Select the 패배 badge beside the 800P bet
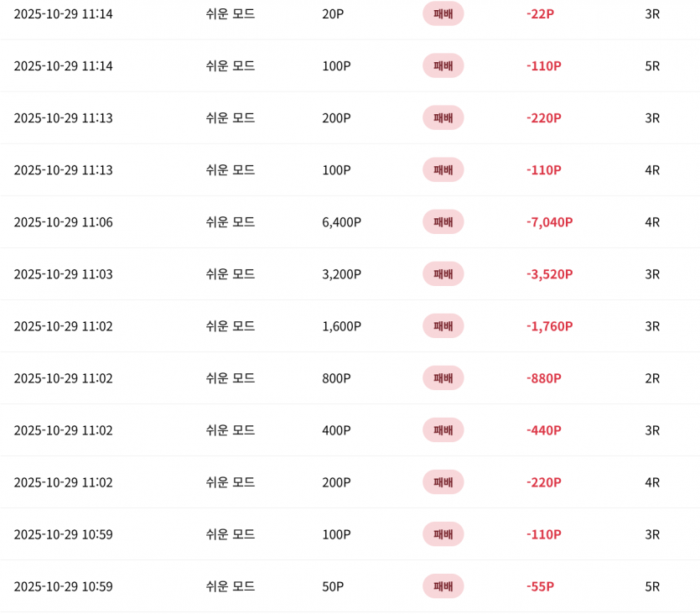 pyautogui.click(x=443, y=378)
